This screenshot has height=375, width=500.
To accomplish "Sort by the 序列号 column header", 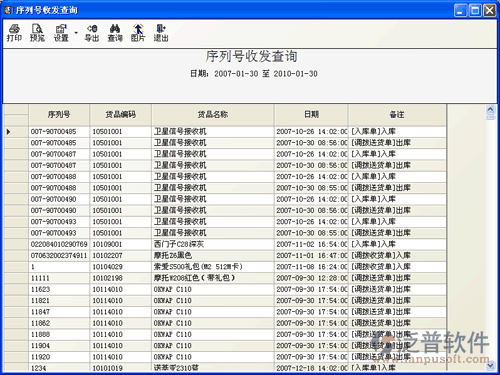I will click(x=59, y=115).
